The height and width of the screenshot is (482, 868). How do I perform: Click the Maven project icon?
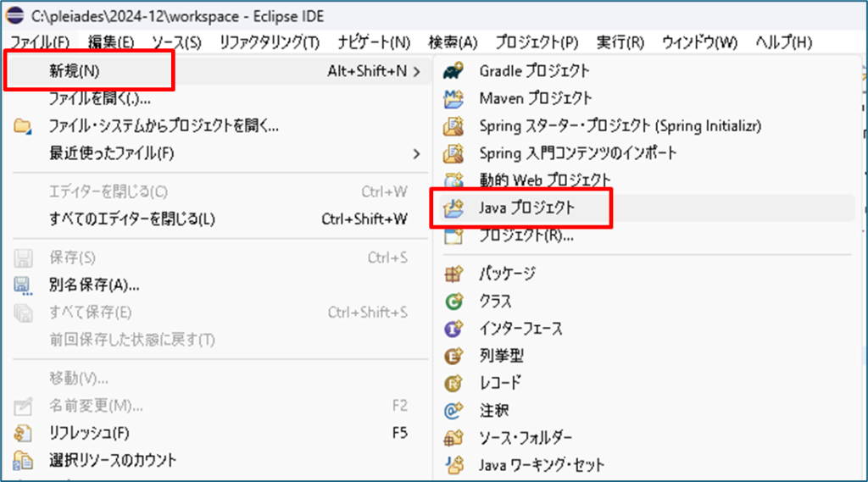(x=455, y=99)
